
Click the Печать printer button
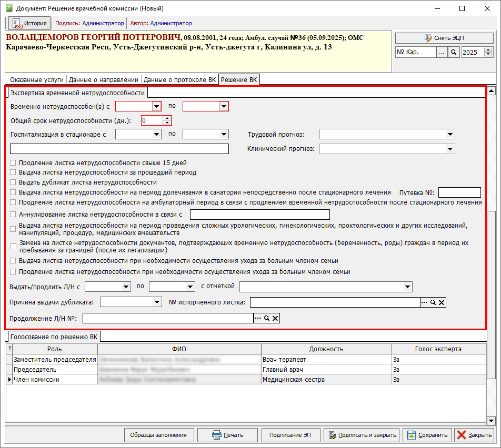click(x=227, y=435)
